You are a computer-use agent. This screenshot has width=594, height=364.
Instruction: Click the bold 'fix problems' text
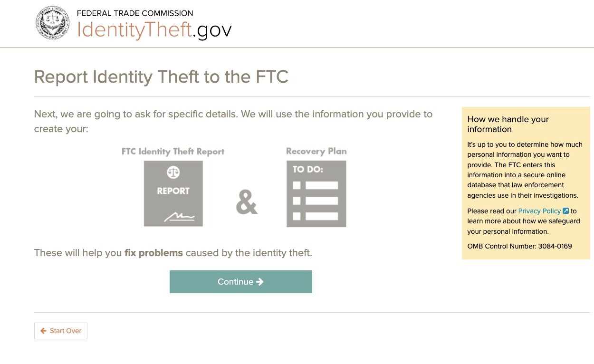pos(153,253)
